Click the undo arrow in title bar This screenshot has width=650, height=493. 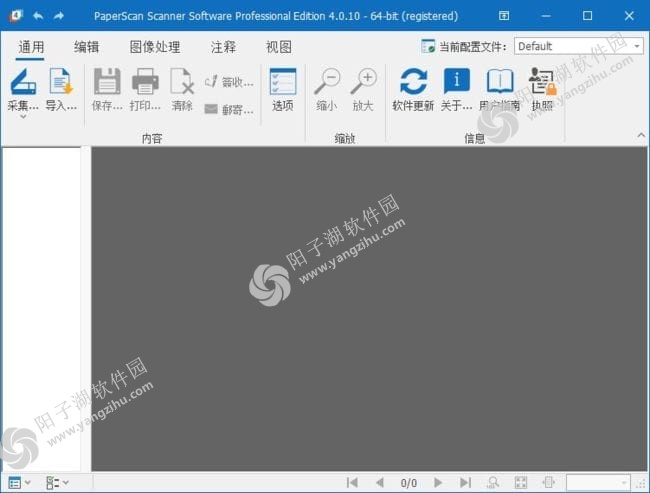coord(38,16)
